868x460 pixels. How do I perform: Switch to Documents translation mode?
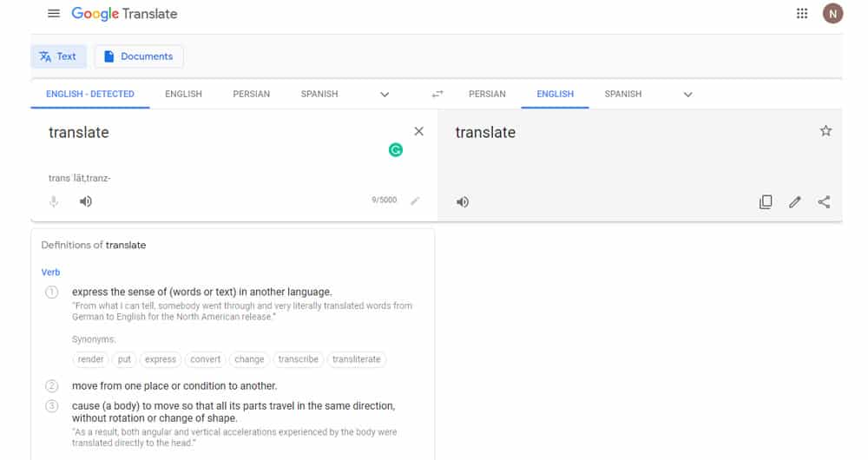pos(138,56)
